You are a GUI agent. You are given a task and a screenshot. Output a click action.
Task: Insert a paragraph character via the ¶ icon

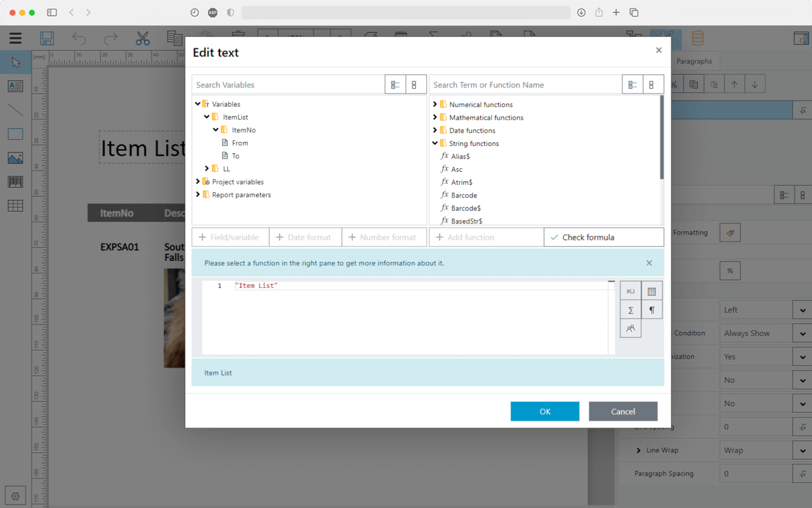tap(652, 309)
